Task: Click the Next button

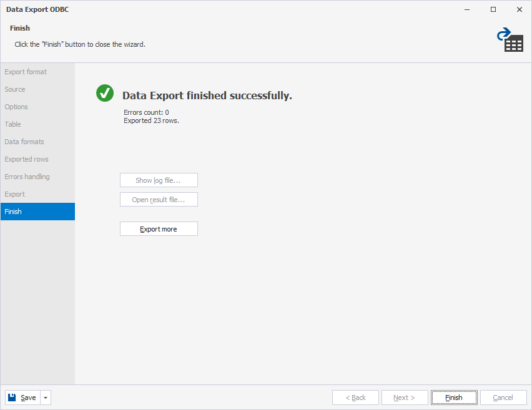Action: [404, 398]
